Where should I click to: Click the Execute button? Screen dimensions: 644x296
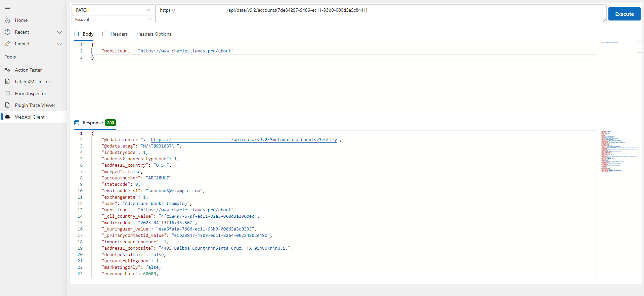(x=624, y=14)
